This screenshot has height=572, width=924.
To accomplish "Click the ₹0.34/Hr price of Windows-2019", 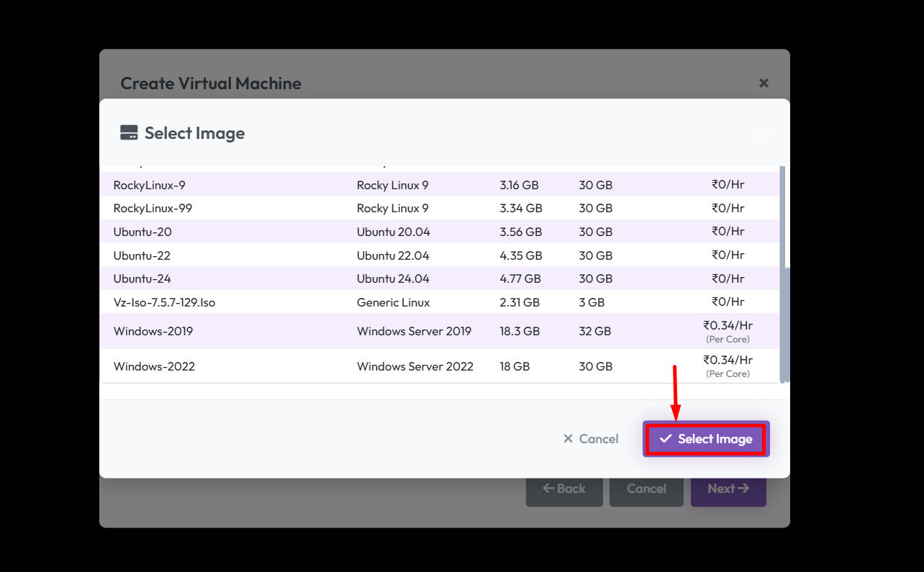I will pyautogui.click(x=728, y=324).
